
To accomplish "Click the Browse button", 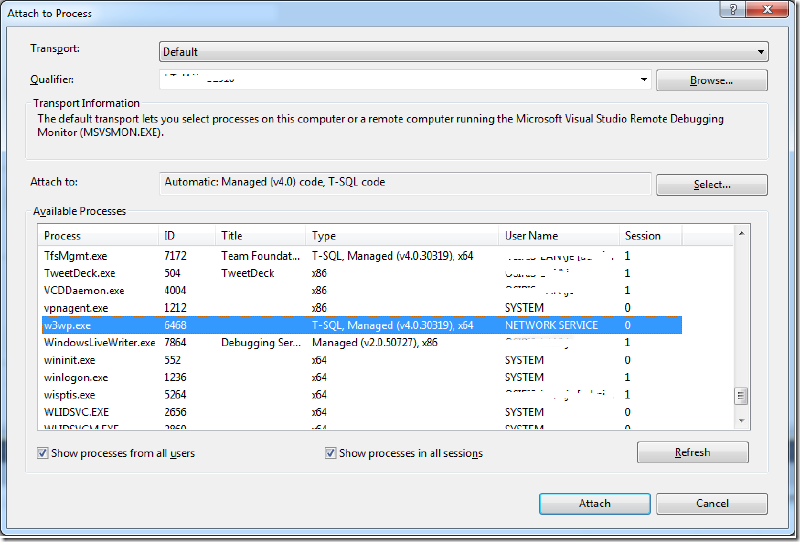I will (711, 81).
